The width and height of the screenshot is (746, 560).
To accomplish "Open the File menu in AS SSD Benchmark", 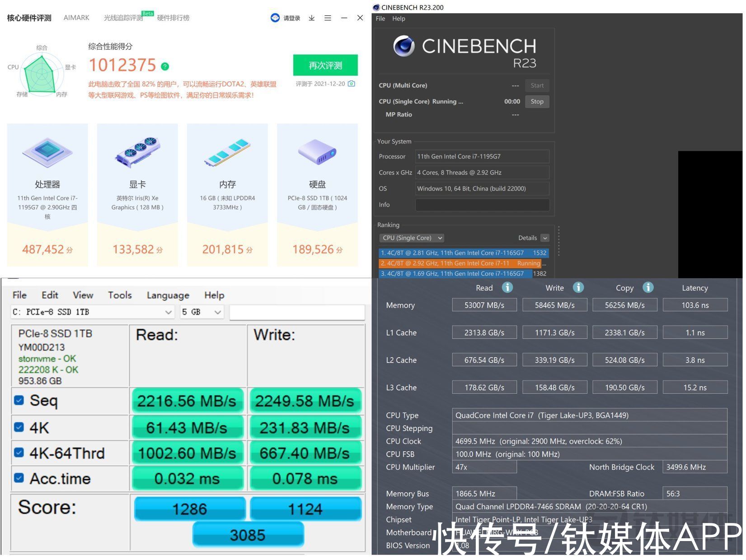I will click(19, 295).
